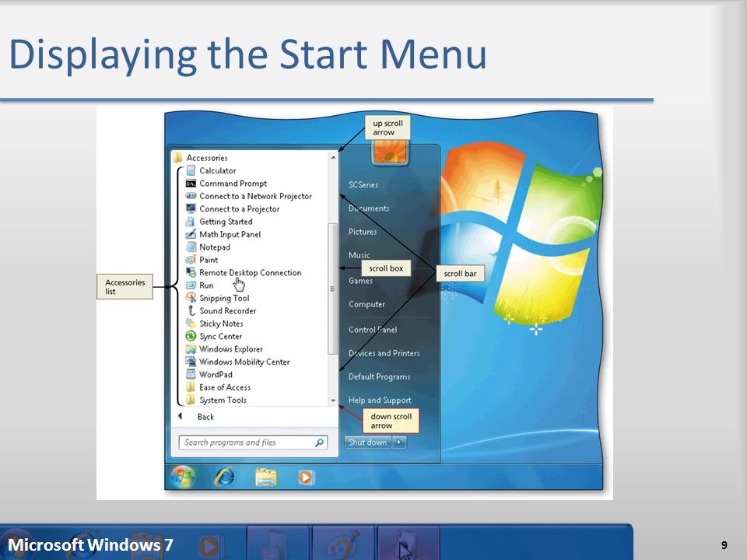
Task: Click the up scroll arrow
Action: 333,156
